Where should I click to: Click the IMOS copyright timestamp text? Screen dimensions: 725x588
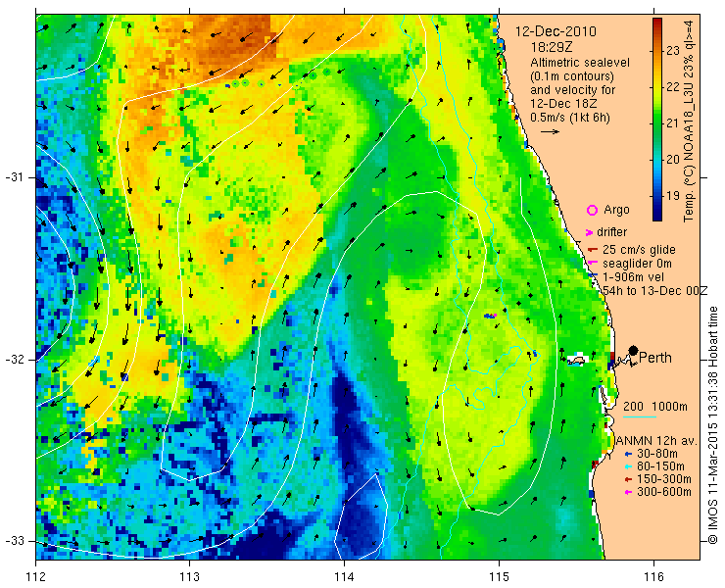coord(713,425)
